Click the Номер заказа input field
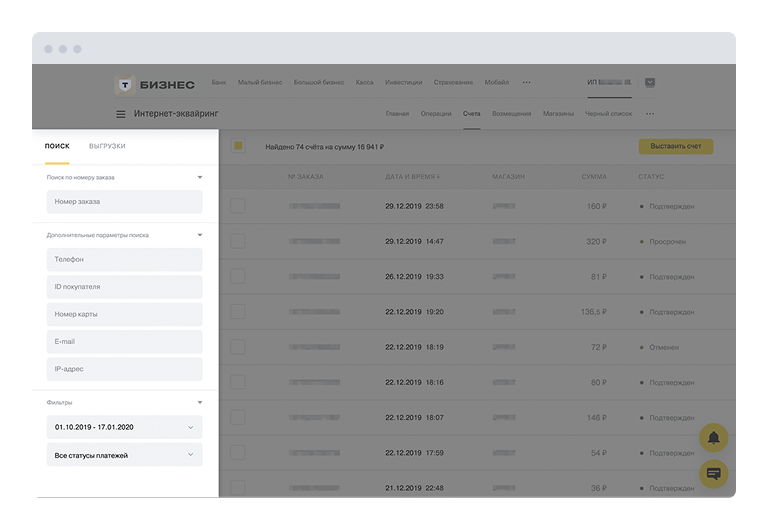 [124, 201]
